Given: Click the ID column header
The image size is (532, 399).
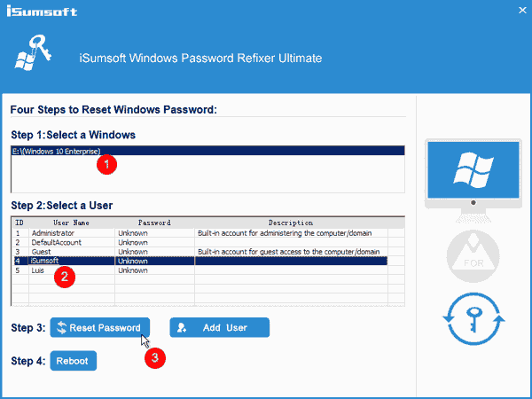Looking at the screenshot, I should (20, 223).
